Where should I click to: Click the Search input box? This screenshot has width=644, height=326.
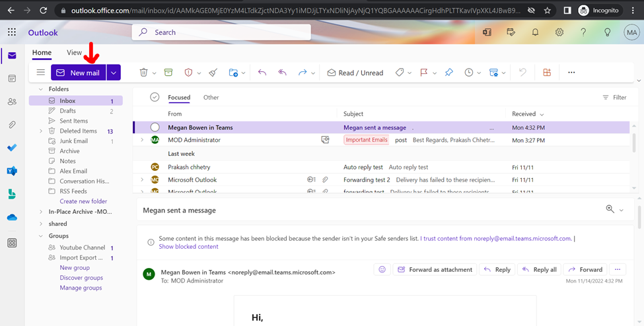click(221, 32)
